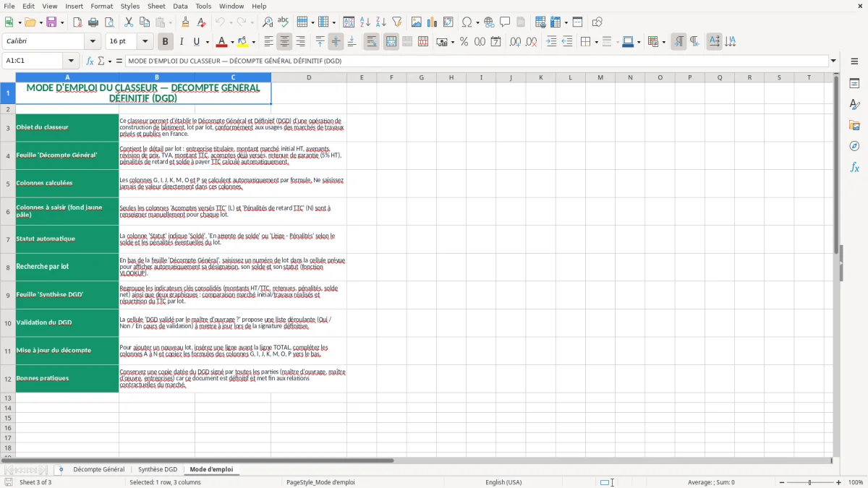
Task: Click the zoom slider in status bar
Action: pos(809,482)
